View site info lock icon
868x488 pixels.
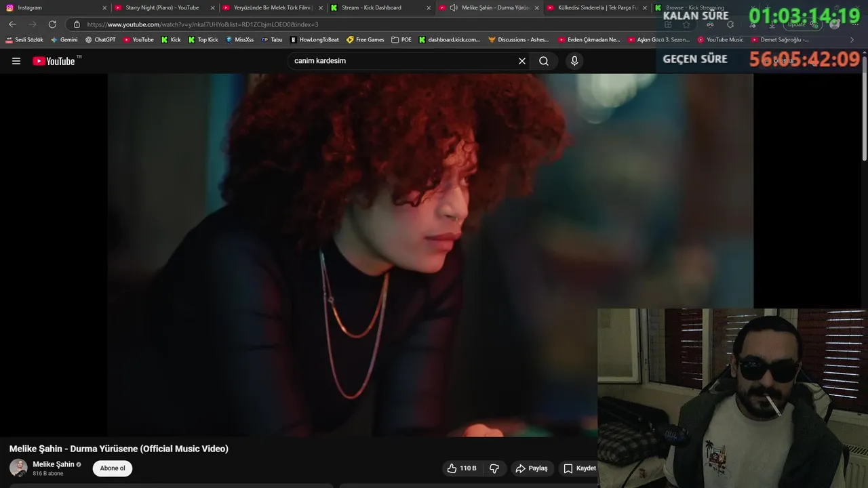(x=77, y=24)
